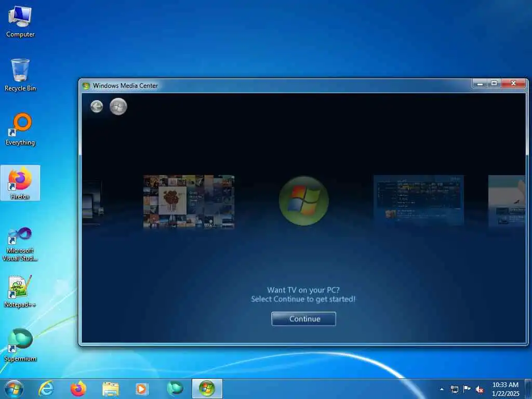Click the muted volume tray icon
The width and height of the screenshot is (532, 399).
(x=480, y=390)
